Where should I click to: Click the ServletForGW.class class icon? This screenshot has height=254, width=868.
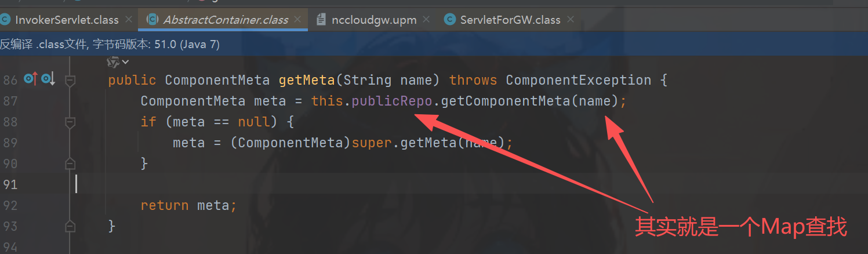[449, 20]
